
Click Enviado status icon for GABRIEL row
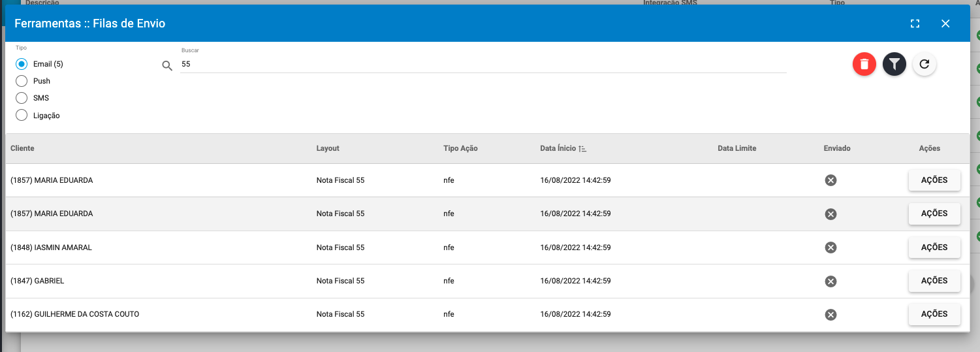[830, 281]
